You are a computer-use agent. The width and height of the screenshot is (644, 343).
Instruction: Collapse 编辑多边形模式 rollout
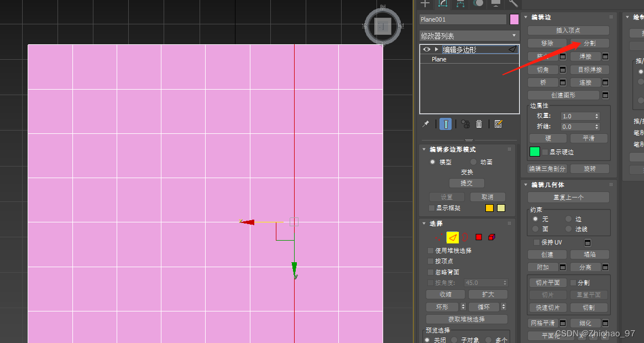click(x=424, y=149)
